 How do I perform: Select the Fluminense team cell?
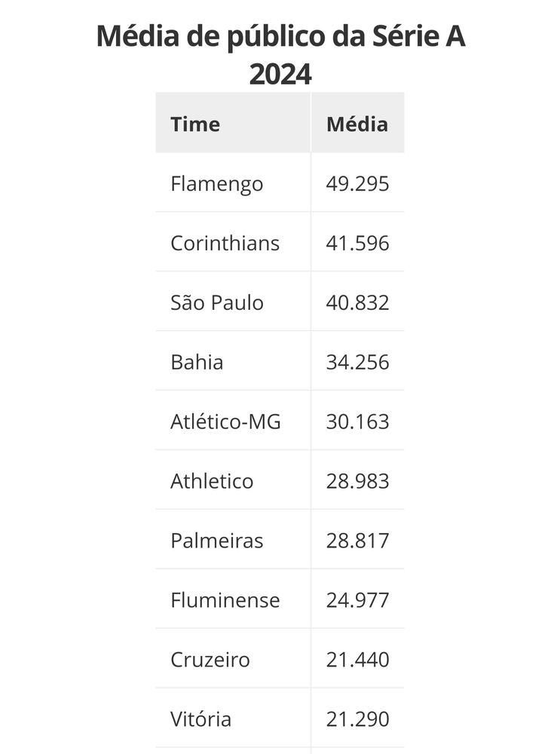(225, 600)
